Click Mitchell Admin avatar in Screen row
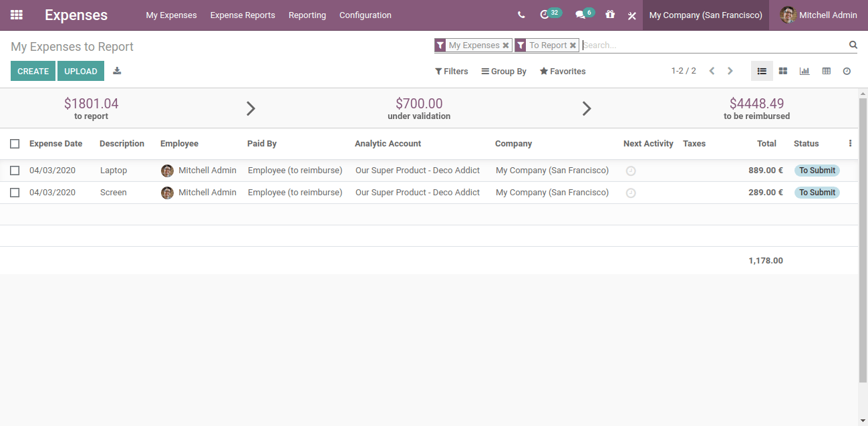This screenshot has height=426, width=868. tap(167, 193)
